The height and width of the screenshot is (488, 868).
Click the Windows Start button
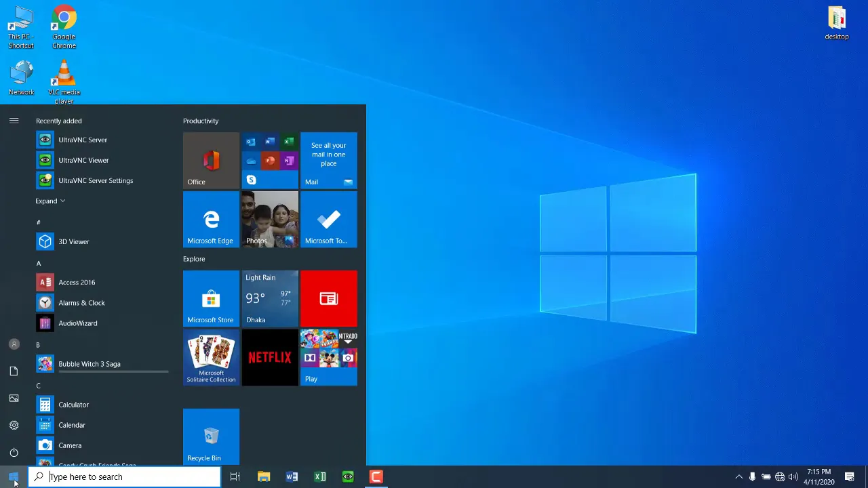(14, 476)
